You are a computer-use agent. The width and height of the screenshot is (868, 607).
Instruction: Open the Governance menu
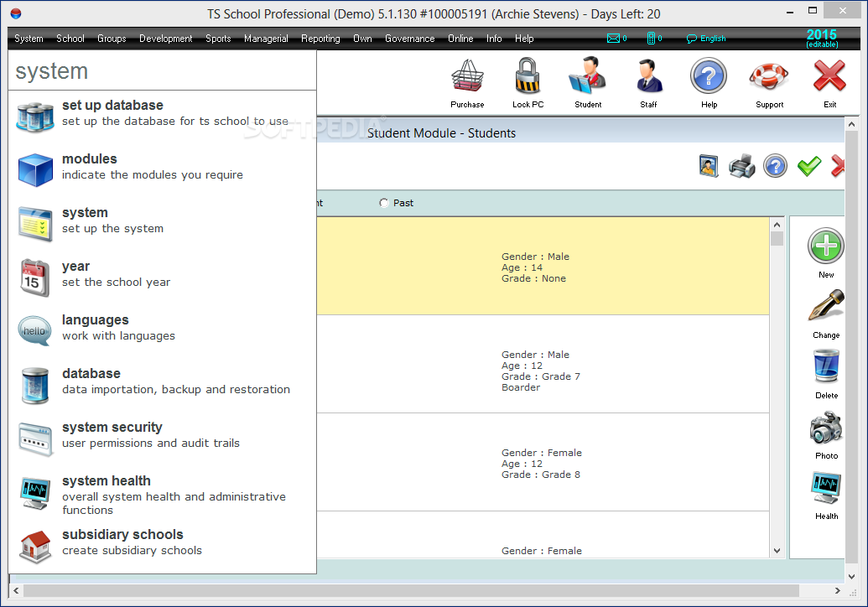(409, 39)
